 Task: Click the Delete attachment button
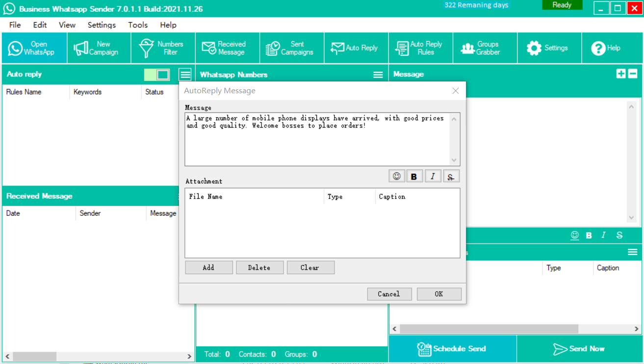point(259,267)
